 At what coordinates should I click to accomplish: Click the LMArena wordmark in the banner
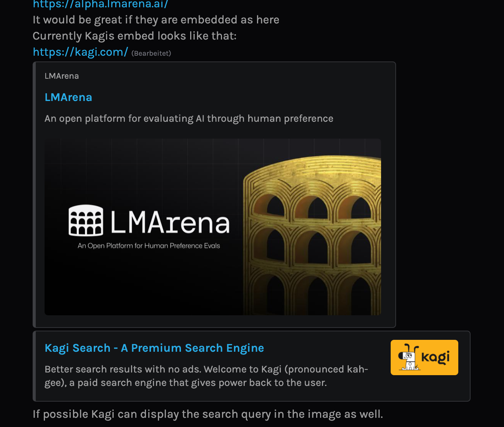coord(170,222)
